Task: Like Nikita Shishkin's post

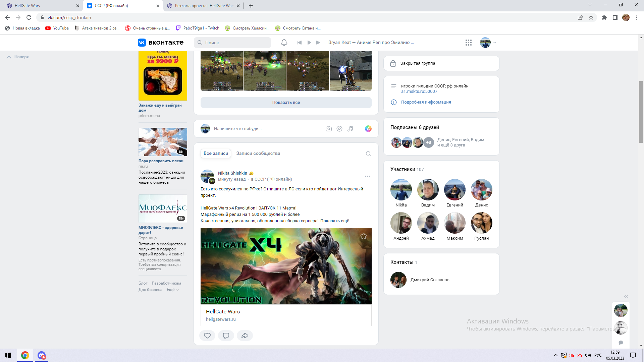Action: 207,336
